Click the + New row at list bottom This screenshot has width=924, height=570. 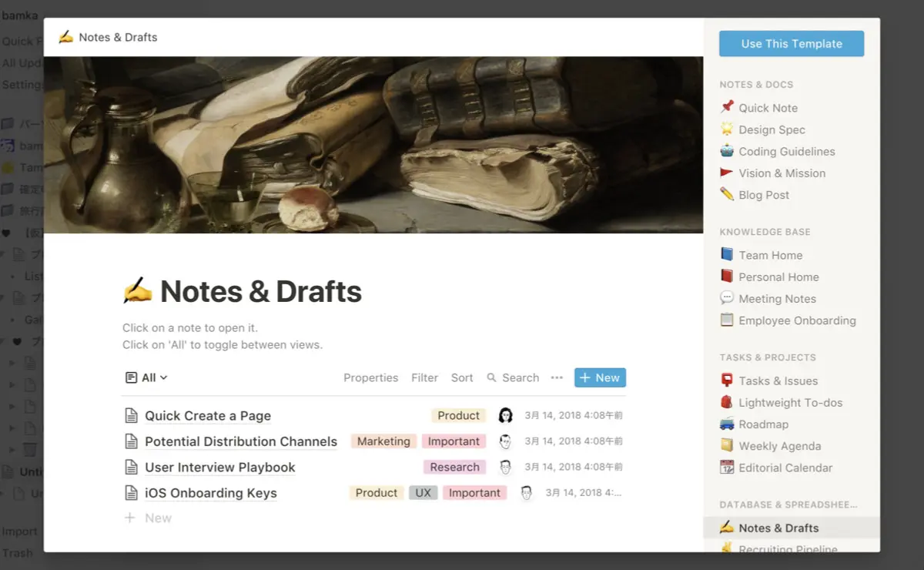149,518
